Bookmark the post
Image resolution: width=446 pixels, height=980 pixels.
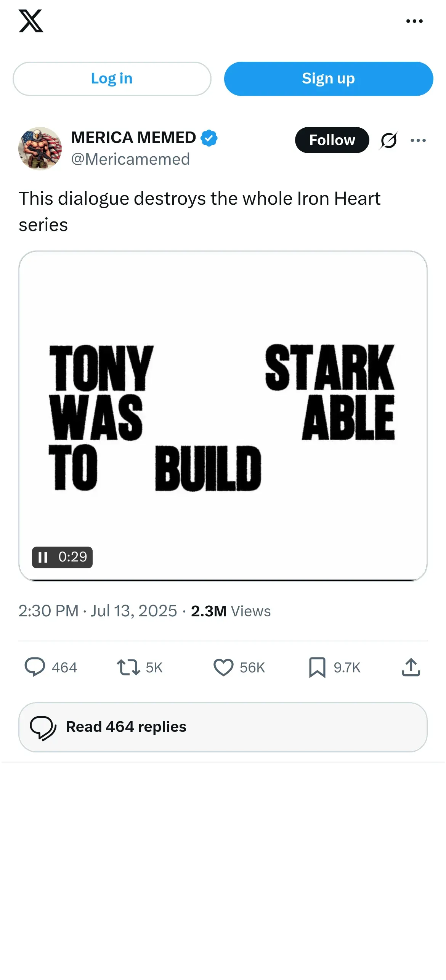[x=317, y=667]
